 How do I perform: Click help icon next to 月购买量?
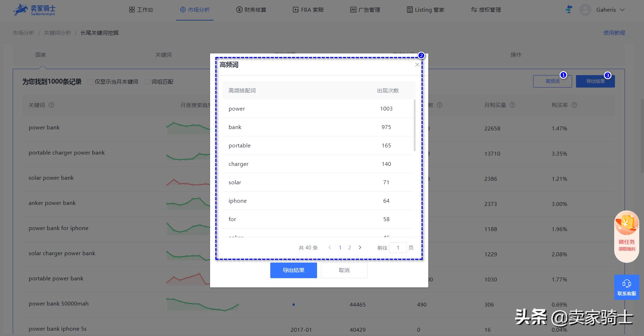click(x=512, y=105)
